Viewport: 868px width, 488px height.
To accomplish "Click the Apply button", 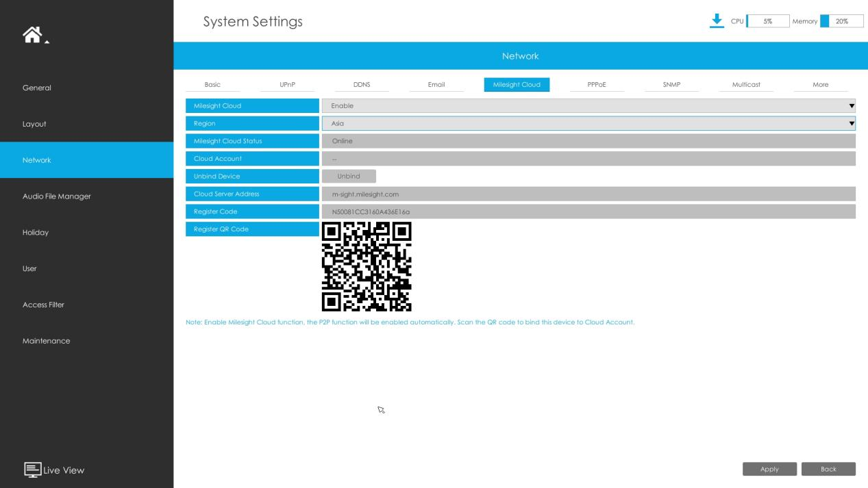I will (769, 469).
